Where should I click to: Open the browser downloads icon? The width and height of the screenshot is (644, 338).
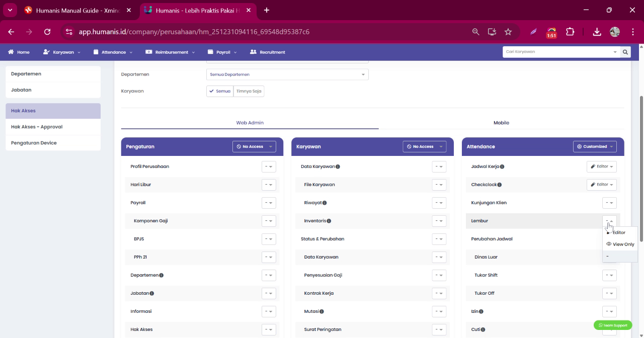pos(597,32)
